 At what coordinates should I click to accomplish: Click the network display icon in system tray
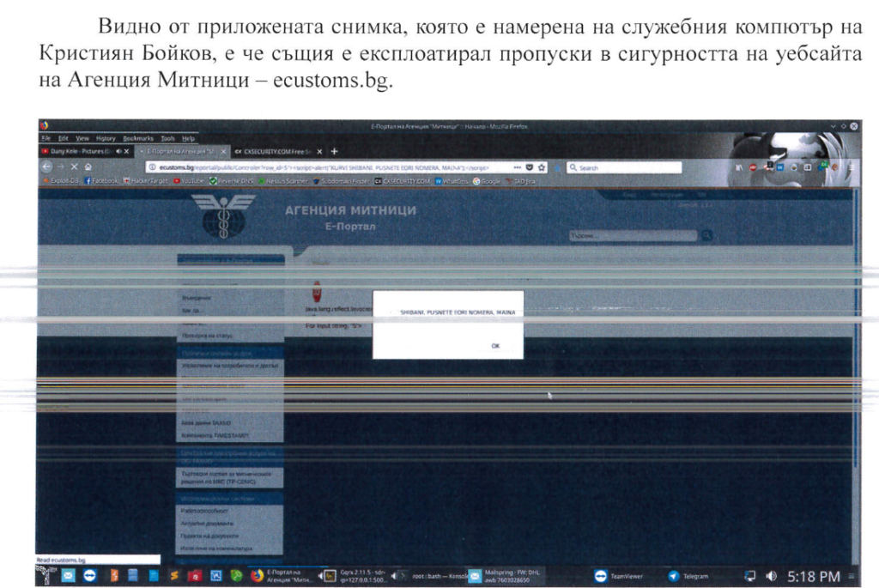749,576
